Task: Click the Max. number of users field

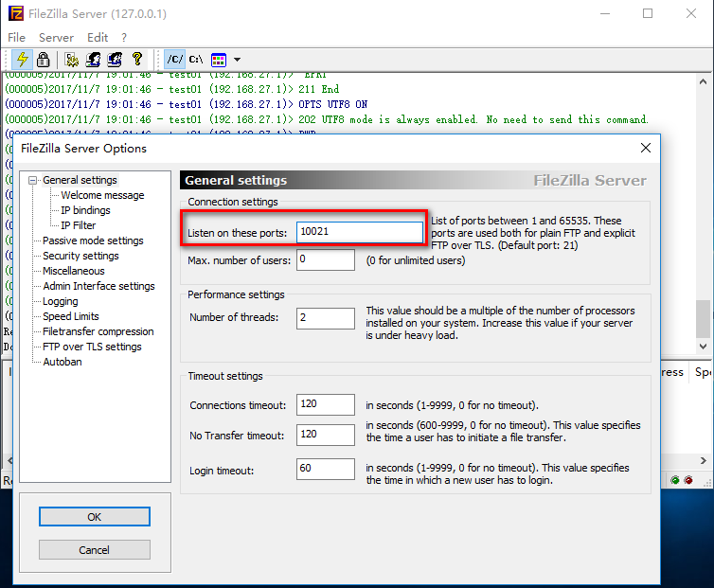Action: click(326, 259)
